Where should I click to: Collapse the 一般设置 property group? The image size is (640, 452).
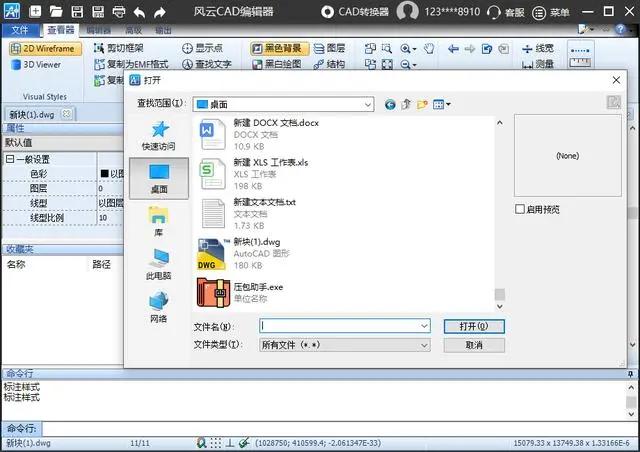pos(9,159)
